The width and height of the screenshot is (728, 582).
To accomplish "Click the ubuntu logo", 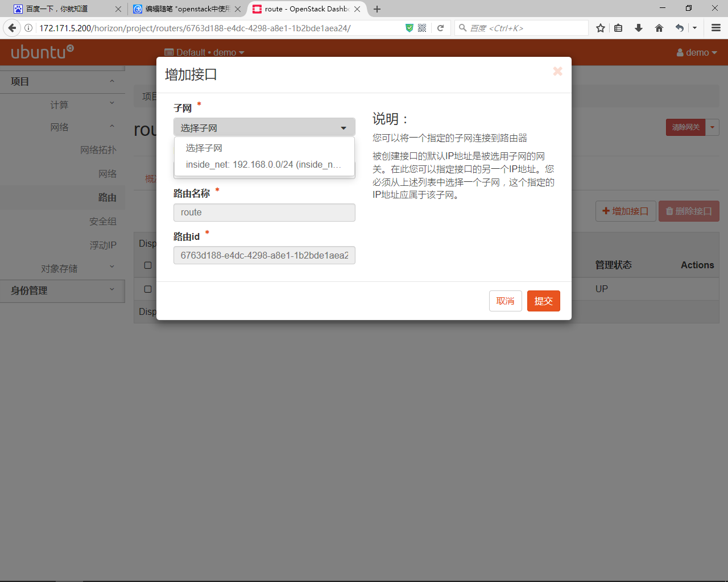I will click(42, 52).
